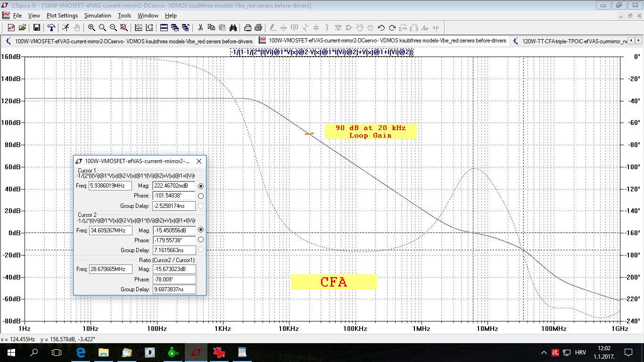Click the "90 dB at 20 kHz Loop Gain" annotation
Screen dimensions: 644x362
371,132
